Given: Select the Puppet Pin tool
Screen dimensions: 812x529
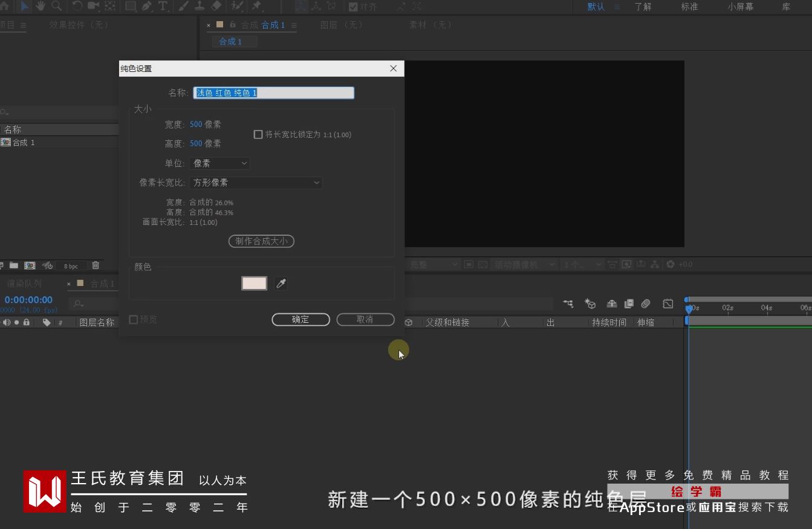Looking at the screenshot, I should coord(256,6).
